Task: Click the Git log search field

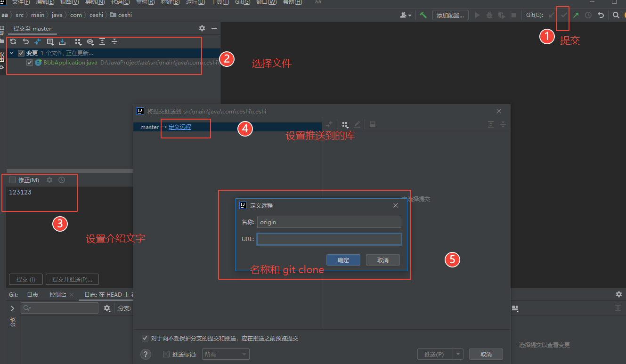Action: click(x=59, y=308)
